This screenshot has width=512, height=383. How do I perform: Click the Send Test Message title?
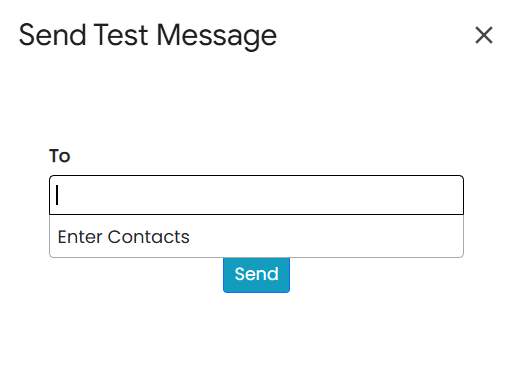[x=148, y=35]
